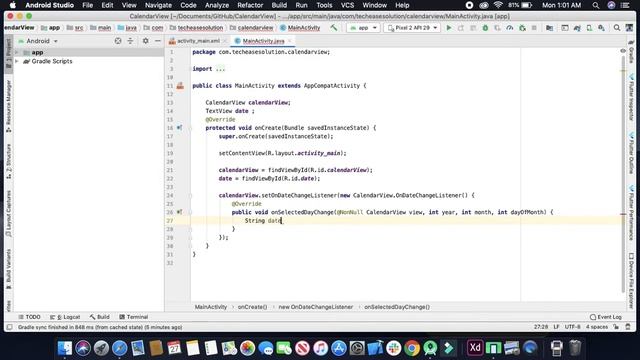
Task: Click the override gutter marker on line 26
Action: (x=179, y=212)
